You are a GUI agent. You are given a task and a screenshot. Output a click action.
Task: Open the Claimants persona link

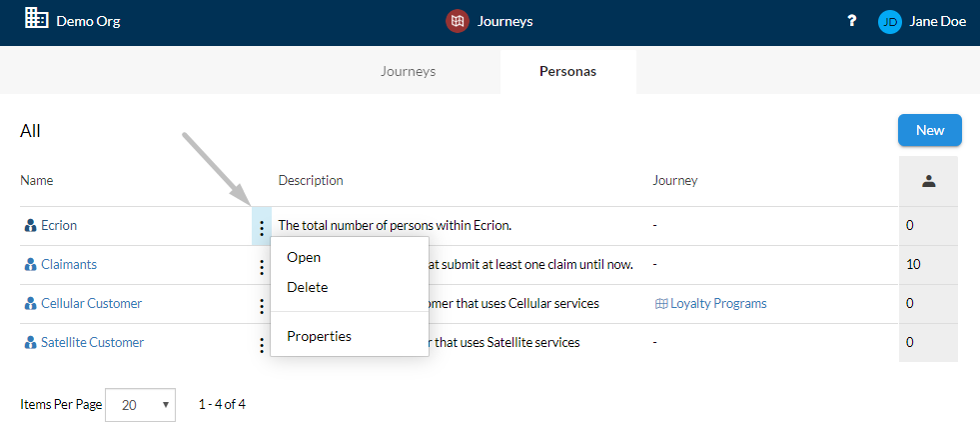(x=69, y=264)
